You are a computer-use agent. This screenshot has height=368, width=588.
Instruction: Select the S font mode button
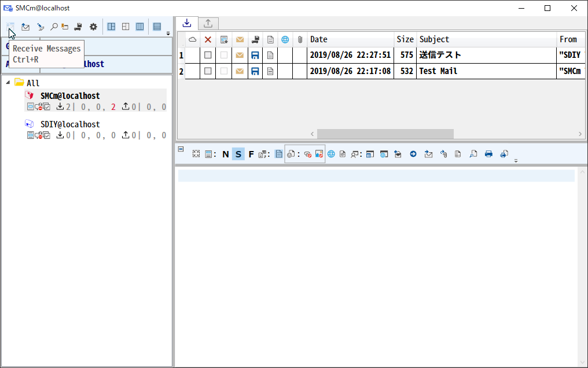pyautogui.click(x=238, y=154)
